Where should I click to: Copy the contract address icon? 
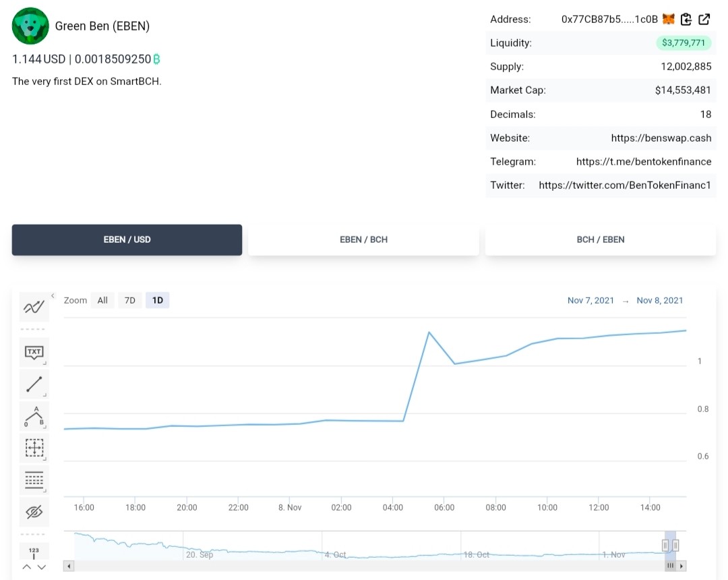coord(686,19)
